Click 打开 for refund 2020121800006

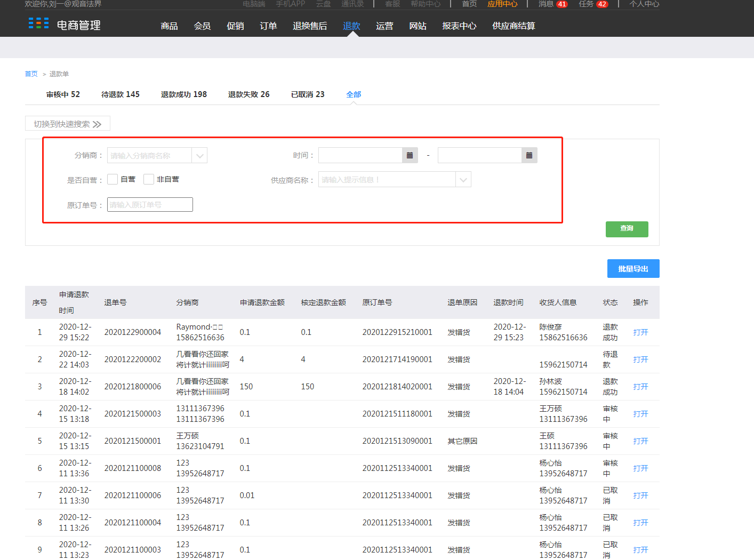640,387
